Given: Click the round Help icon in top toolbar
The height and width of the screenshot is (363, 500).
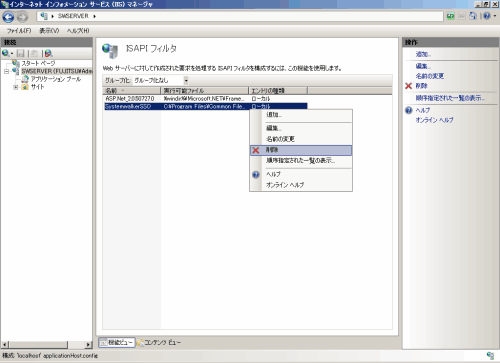Looking at the screenshot, I should pos(487,16).
